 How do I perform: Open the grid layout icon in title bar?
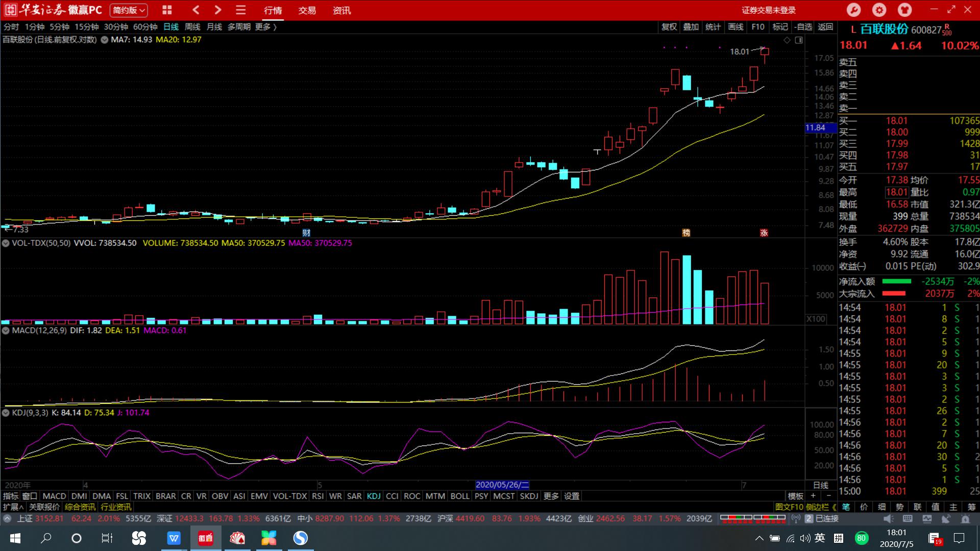(167, 10)
